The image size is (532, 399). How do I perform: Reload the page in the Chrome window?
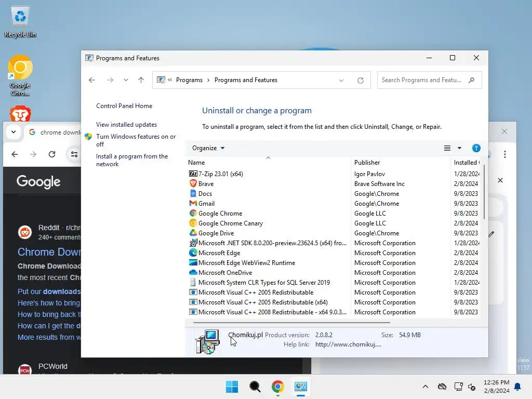click(x=52, y=154)
